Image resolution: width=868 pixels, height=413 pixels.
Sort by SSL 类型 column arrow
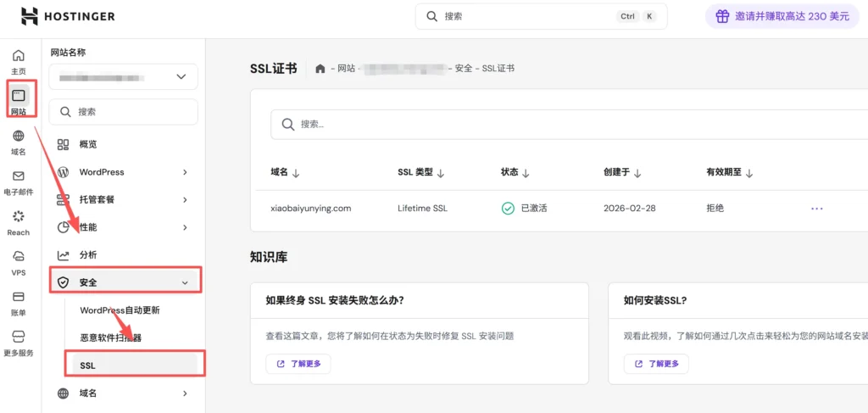click(441, 173)
